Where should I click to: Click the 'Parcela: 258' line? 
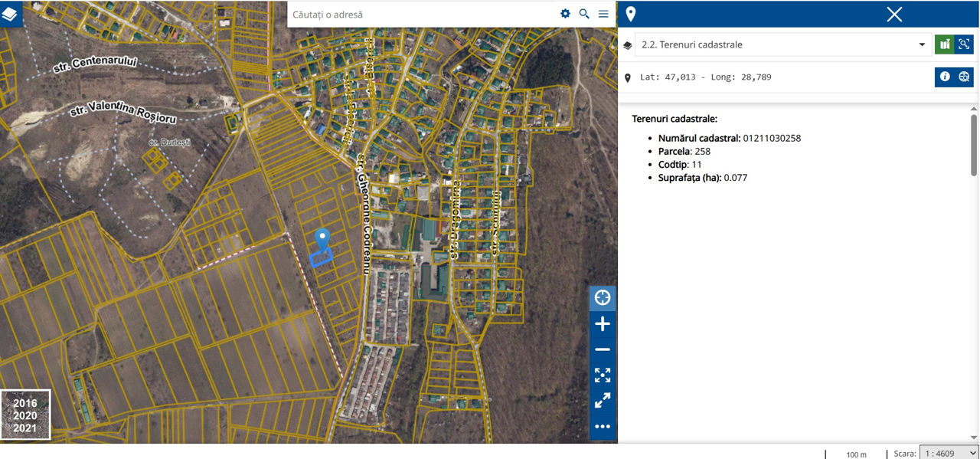pos(684,151)
